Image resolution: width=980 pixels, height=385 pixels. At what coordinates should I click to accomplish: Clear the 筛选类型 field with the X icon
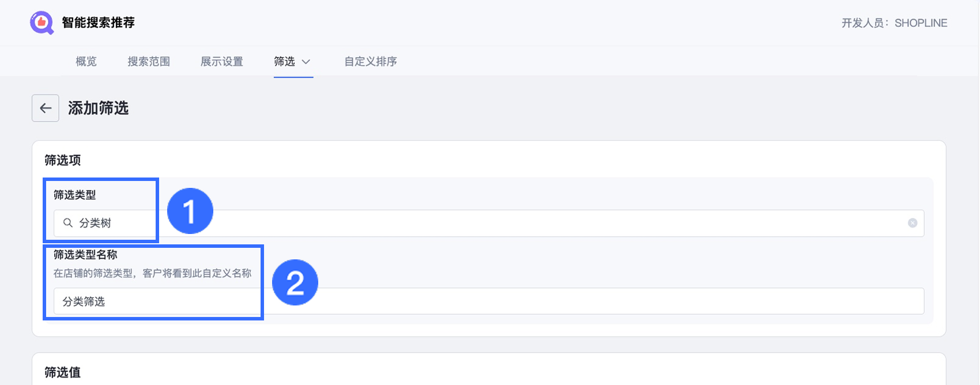point(913,223)
